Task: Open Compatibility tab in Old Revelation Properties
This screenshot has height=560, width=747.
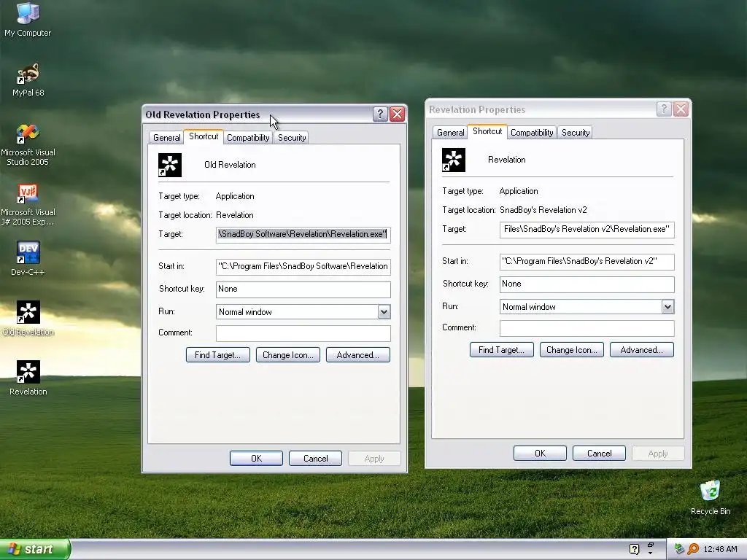Action: point(248,138)
